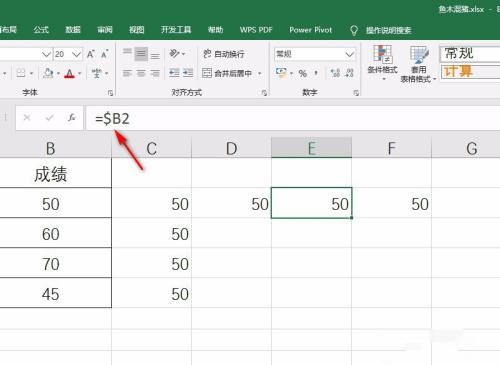Screen dimensions: 500x365
Task: Click the insert function fx icon
Action: [x=71, y=118]
